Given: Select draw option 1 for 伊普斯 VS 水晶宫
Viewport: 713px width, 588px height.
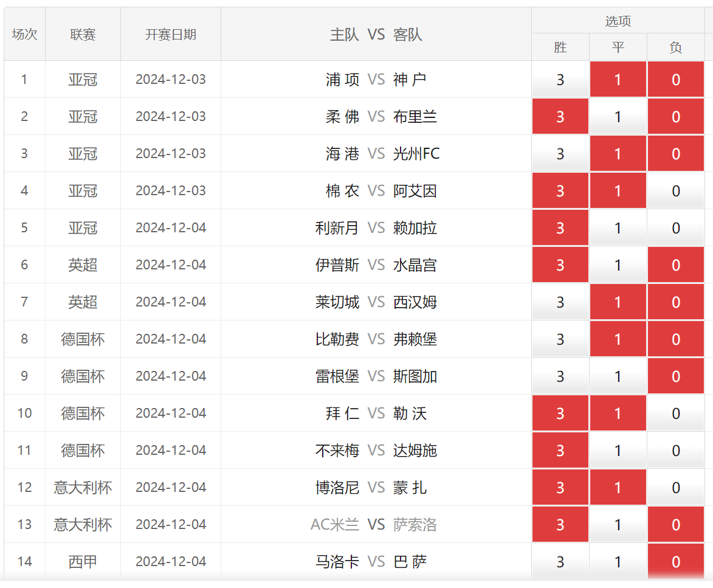Looking at the screenshot, I should (618, 265).
